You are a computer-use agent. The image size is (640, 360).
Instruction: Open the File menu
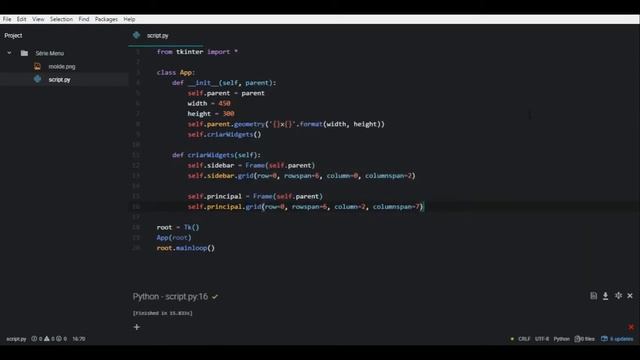tap(7, 19)
